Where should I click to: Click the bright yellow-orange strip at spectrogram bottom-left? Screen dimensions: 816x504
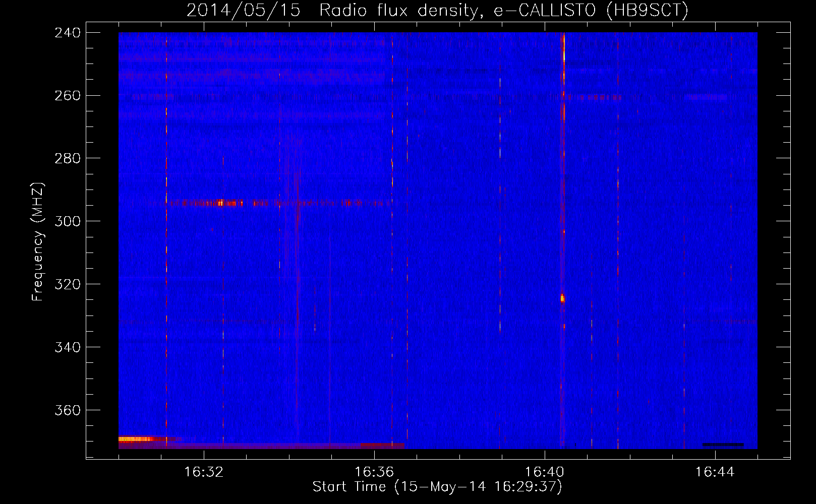(136, 439)
